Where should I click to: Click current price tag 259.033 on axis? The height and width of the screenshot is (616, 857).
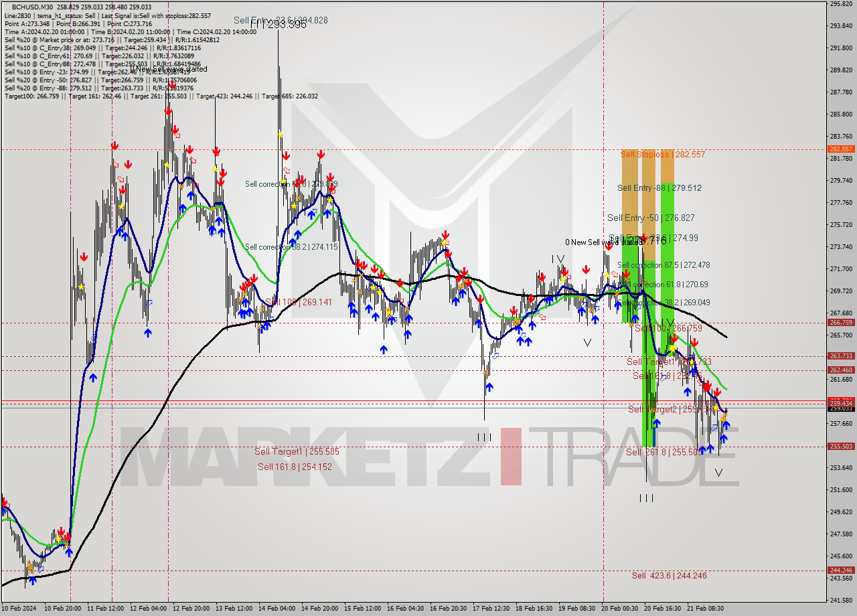[842, 408]
